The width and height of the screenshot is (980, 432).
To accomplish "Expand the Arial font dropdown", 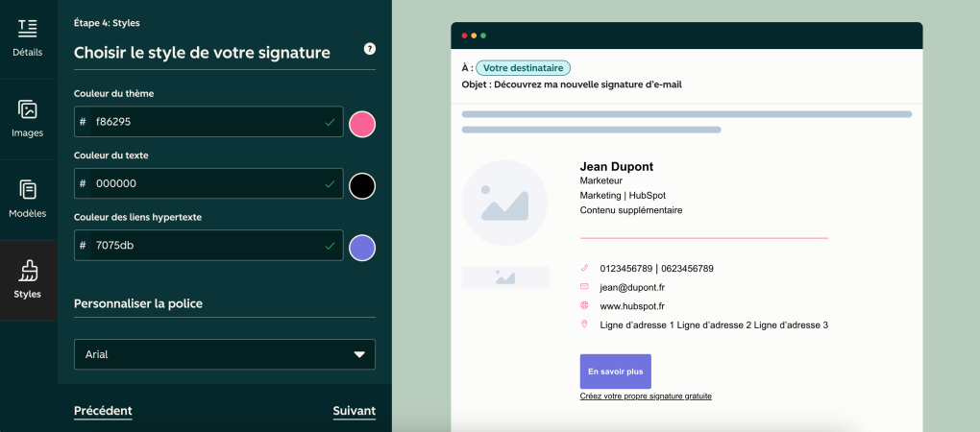I will coord(225,354).
